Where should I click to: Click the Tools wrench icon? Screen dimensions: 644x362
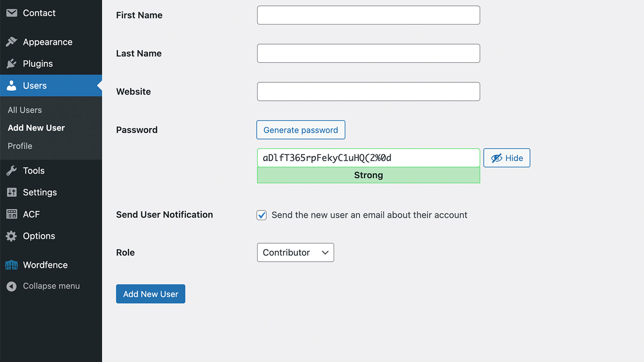tap(12, 171)
